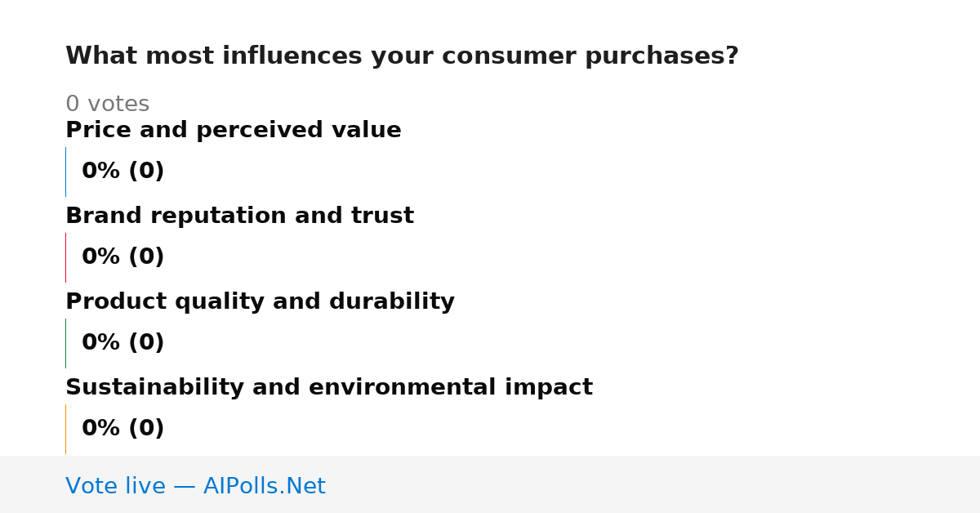Click the poll question heading

pyautogui.click(x=402, y=56)
